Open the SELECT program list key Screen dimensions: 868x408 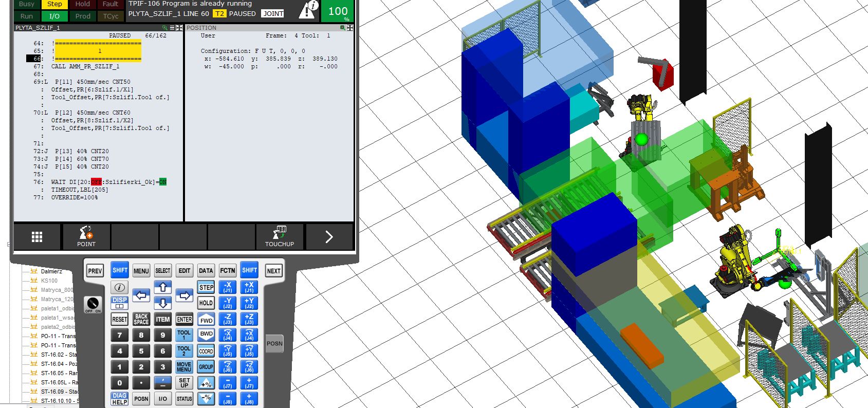click(163, 271)
